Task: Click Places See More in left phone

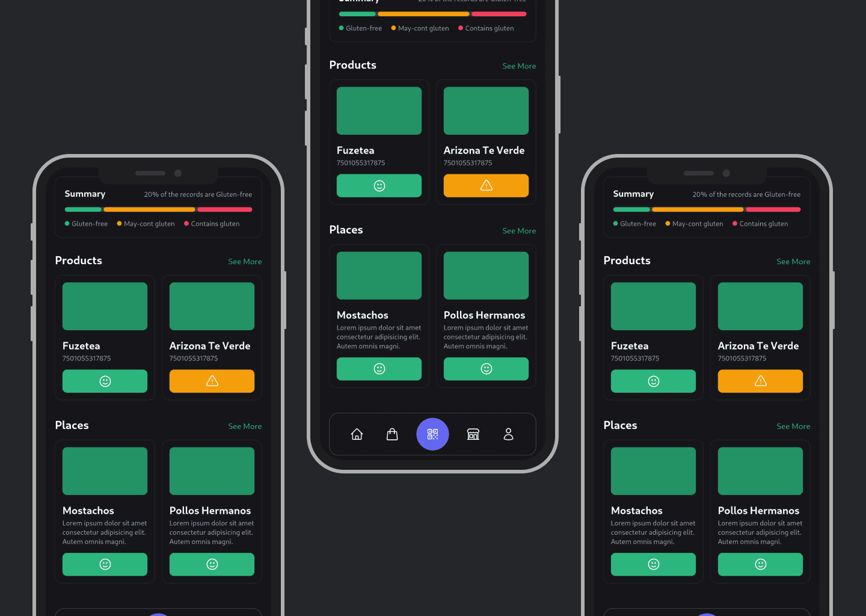Action: click(x=245, y=427)
